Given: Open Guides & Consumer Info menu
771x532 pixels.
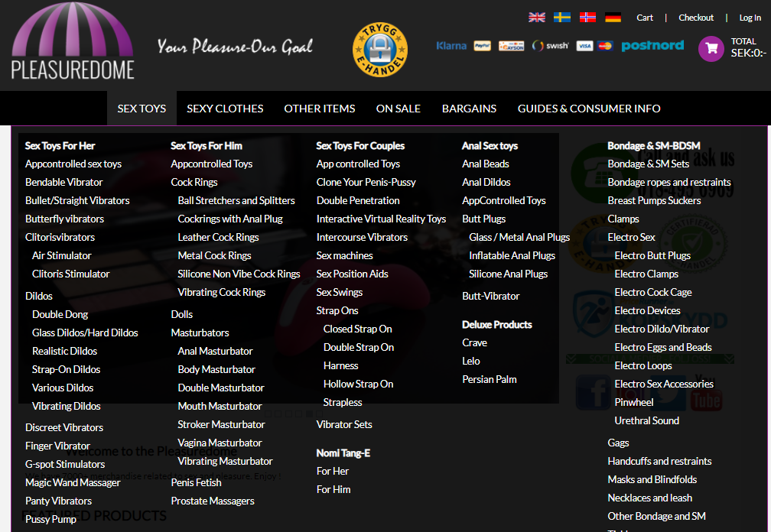Looking at the screenshot, I should (589, 108).
